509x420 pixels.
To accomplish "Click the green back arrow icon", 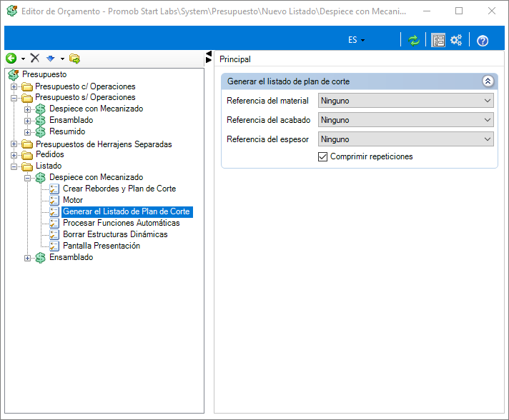I will (x=11, y=59).
